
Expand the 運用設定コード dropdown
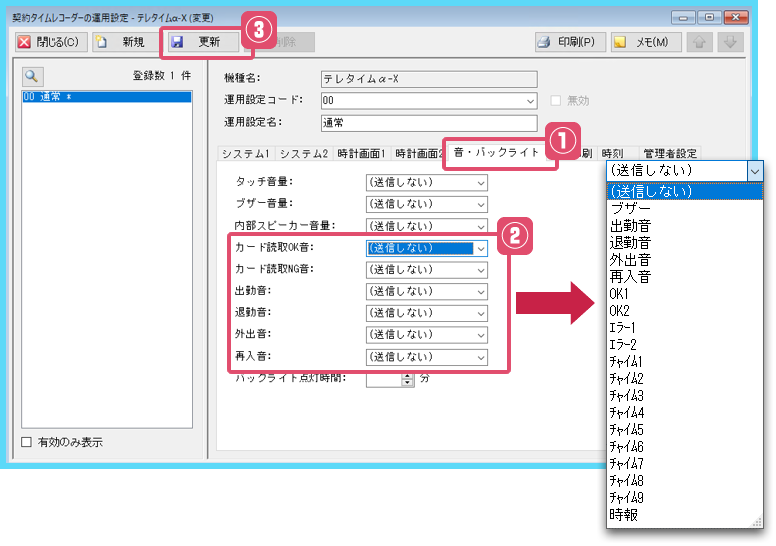pos(529,101)
